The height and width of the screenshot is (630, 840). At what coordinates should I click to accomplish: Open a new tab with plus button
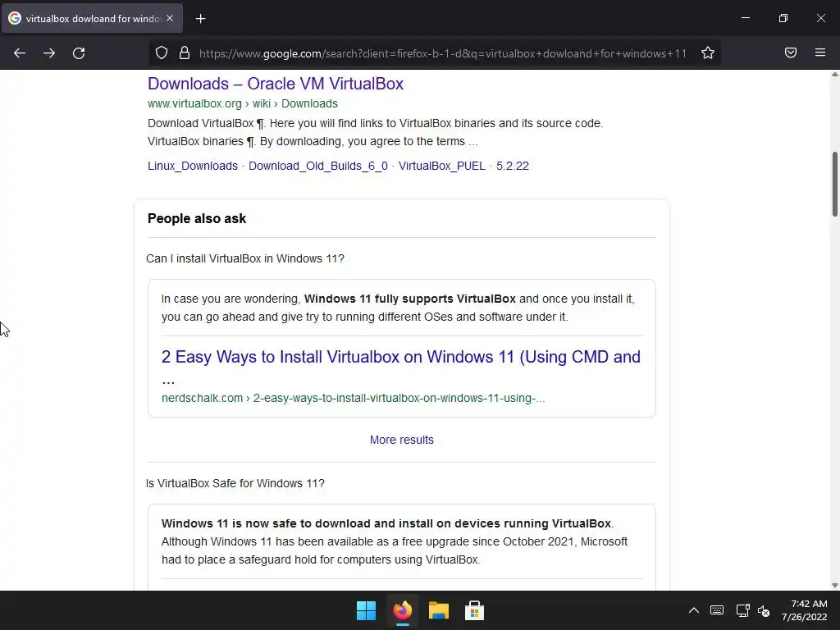(x=200, y=19)
